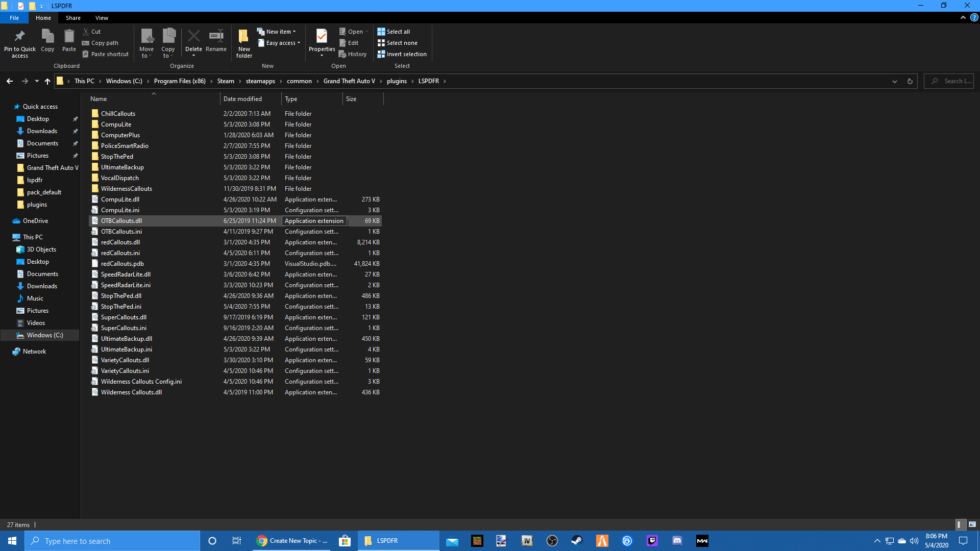Go up one directory level arrow
Viewport: 980px width, 551px height.
pos(47,81)
